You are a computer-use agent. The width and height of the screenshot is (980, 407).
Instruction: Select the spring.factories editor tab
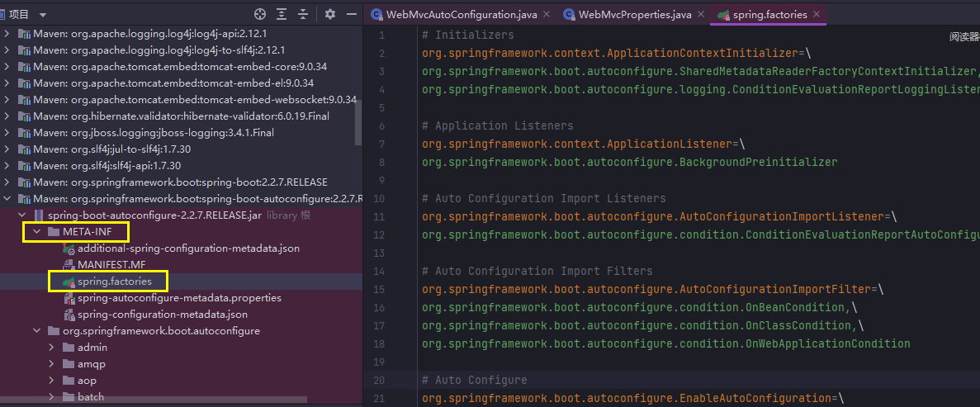click(x=769, y=14)
